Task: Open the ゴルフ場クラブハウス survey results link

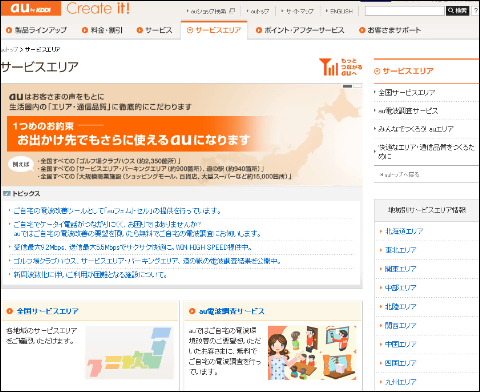Action: pyautogui.click(x=147, y=261)
